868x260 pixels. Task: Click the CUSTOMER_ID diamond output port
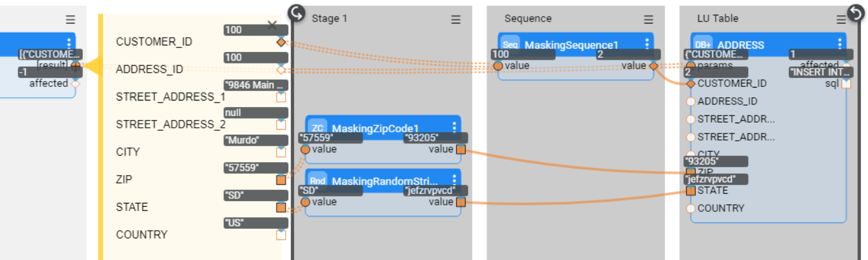[281, 42]
